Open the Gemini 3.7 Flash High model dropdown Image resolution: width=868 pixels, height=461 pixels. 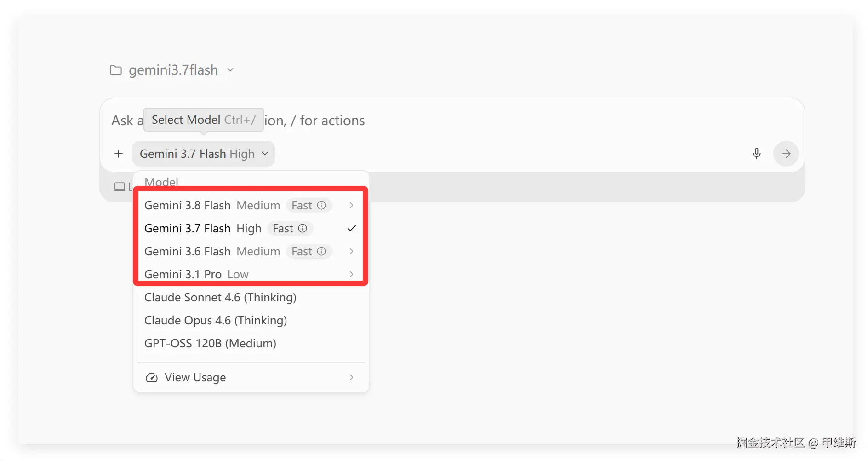click(x=204, y=154)
